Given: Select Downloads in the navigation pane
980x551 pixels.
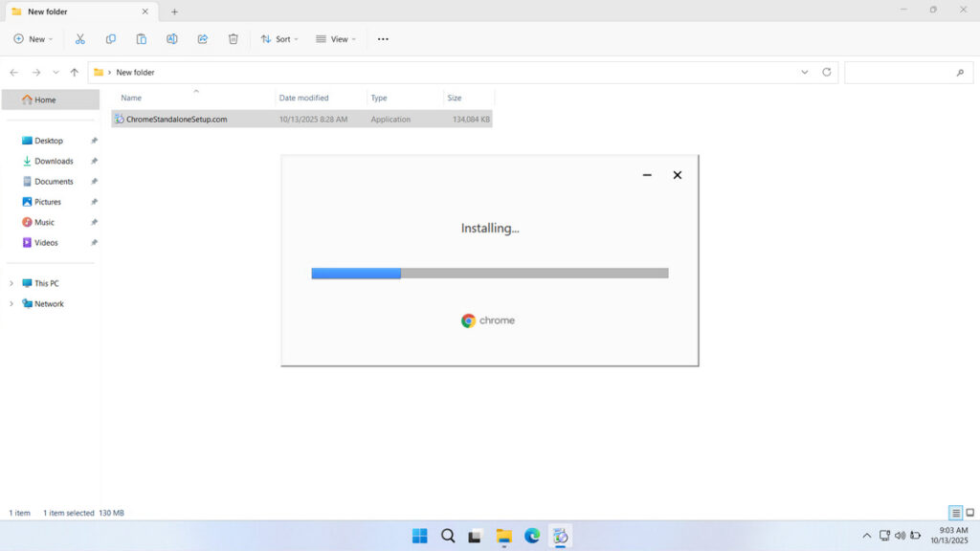Looking at the screenshot, I should pyautogui.click(x=54, y=161).
